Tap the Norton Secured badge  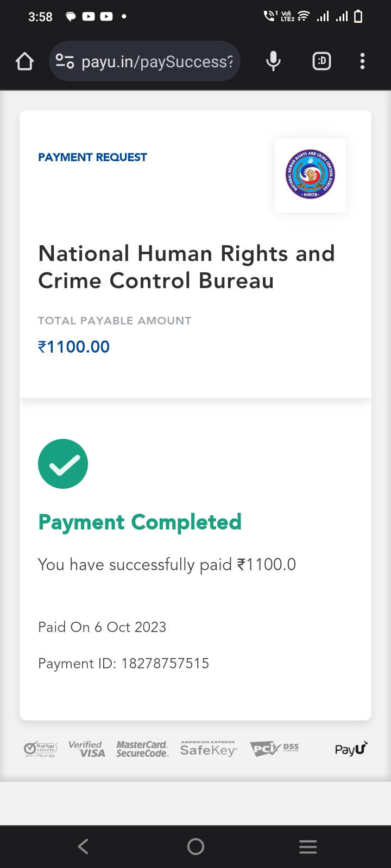(40, 749)
